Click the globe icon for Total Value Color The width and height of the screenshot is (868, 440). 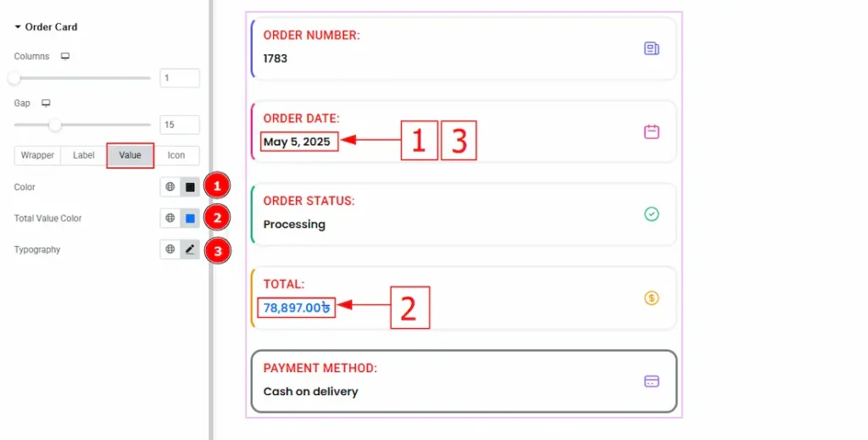tap(170, 218)
